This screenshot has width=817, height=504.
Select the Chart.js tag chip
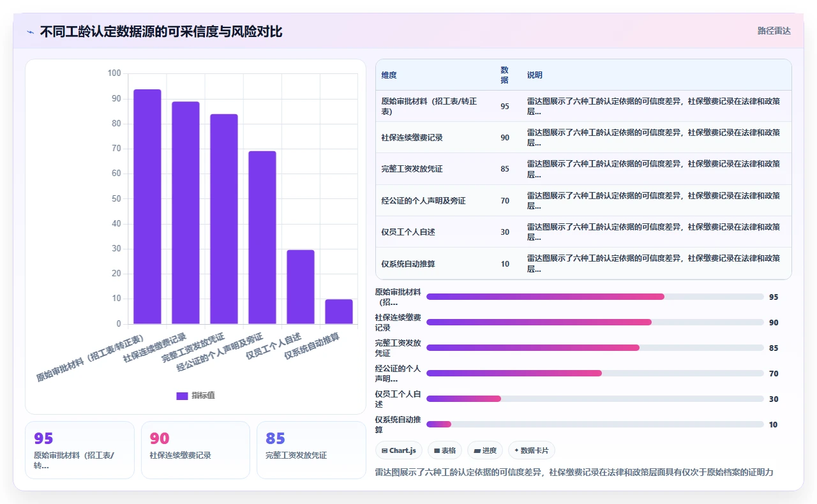pos(399,450)
